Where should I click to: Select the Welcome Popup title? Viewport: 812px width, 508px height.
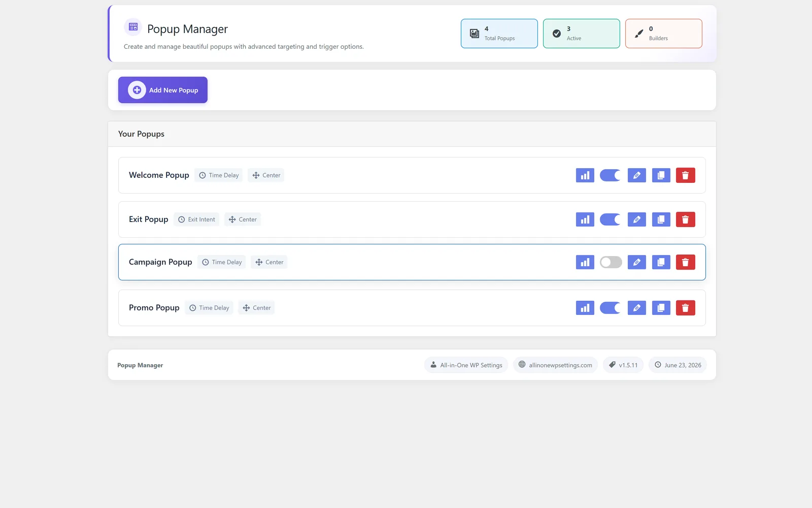coord(159,175)
